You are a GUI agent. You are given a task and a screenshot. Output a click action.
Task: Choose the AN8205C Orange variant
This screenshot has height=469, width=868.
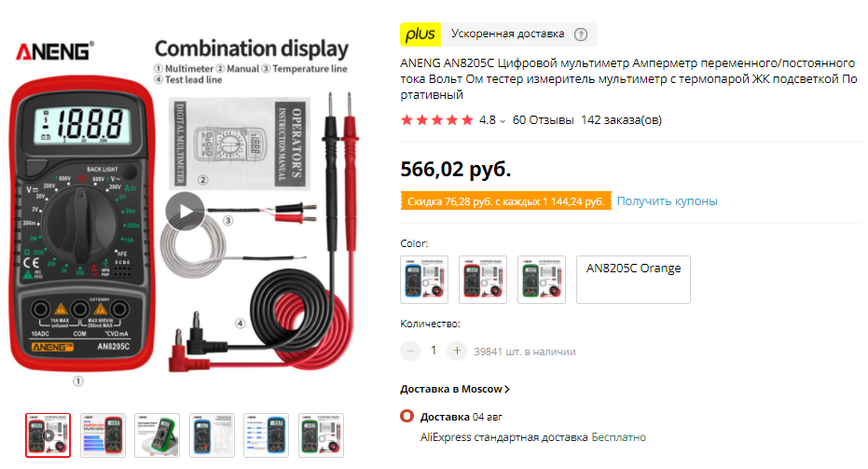coord(633,279)
